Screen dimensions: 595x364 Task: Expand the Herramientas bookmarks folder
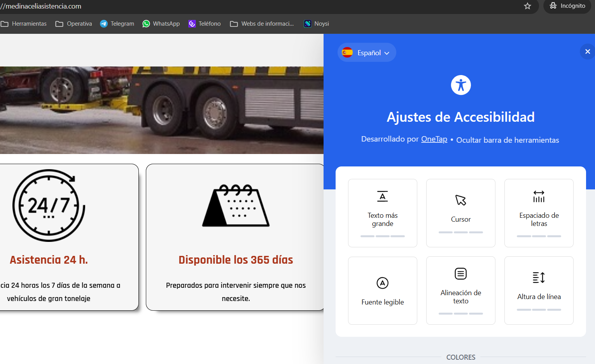click(24, 24)
